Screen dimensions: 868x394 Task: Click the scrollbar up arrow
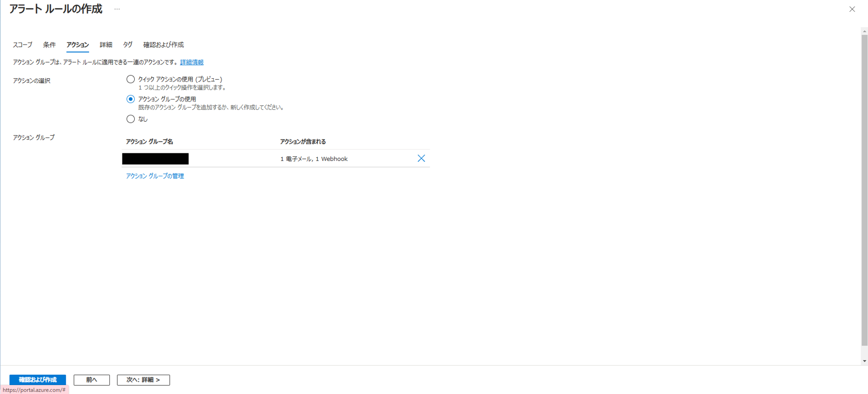pos(865,31)
